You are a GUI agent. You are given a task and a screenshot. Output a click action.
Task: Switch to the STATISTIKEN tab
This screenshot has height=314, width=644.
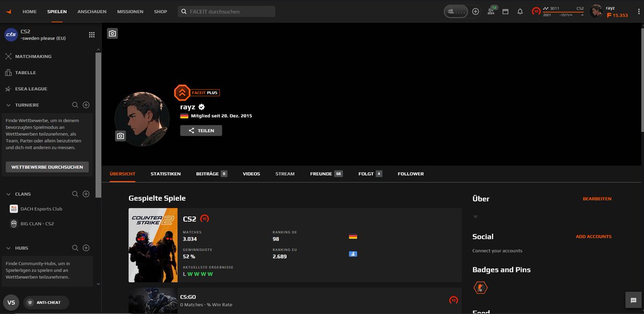coord(166,174)
